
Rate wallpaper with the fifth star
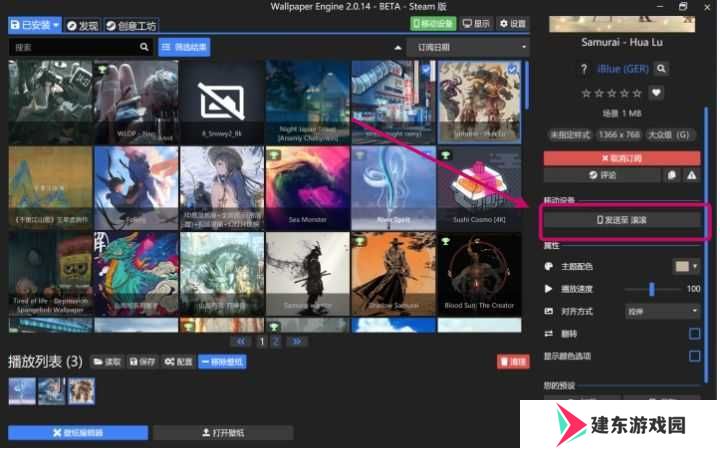[637, 94]
